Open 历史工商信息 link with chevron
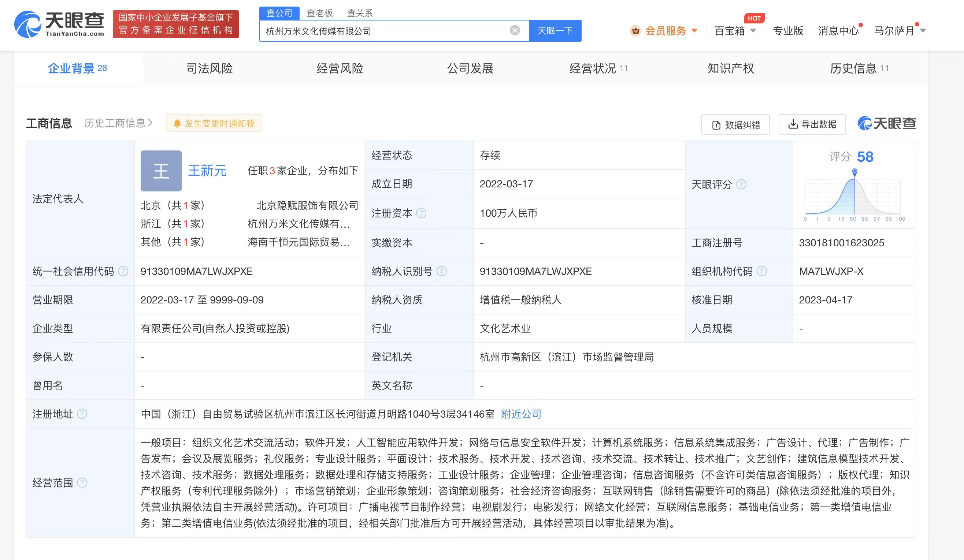 [x=119, y=123]
